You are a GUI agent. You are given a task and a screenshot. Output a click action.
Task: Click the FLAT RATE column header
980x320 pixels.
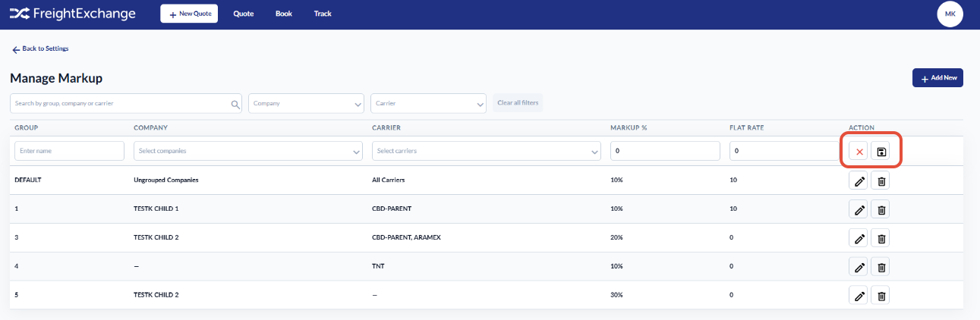pos(746,127)
